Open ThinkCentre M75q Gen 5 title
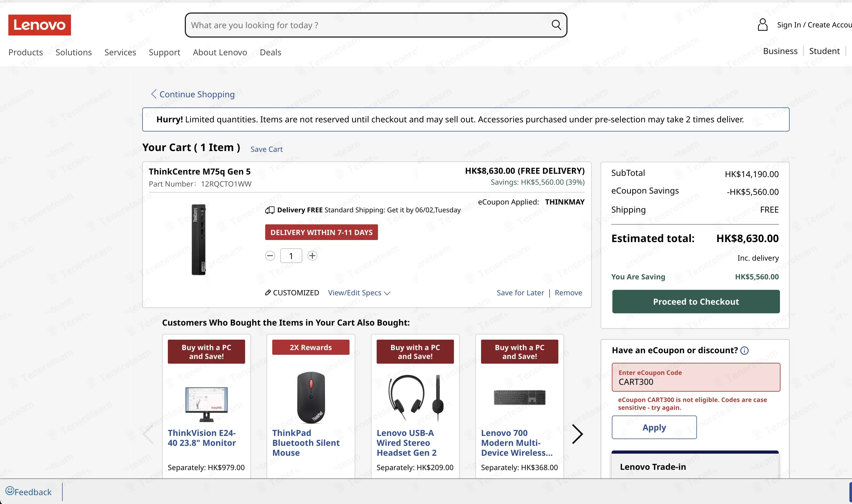 [x=199, y=171]
